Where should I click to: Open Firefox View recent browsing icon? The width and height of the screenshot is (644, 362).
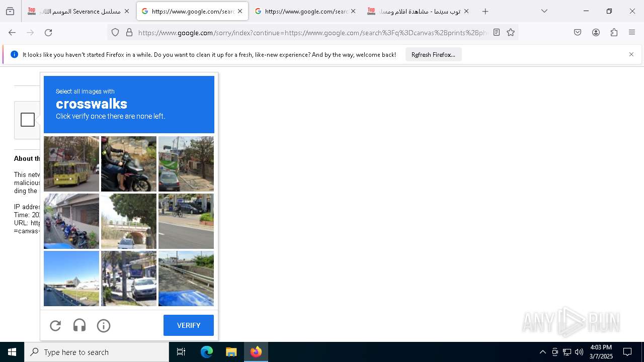point(10,11)
